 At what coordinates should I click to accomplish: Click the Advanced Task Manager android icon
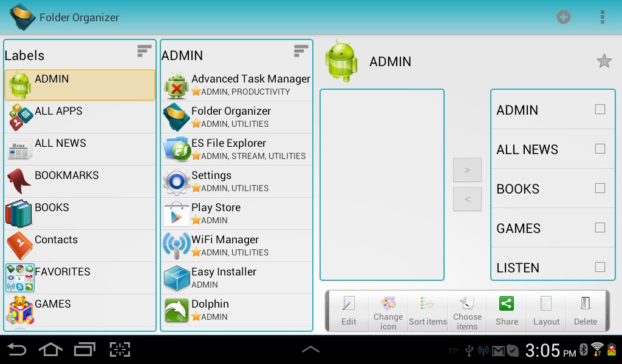pos(177,85)
